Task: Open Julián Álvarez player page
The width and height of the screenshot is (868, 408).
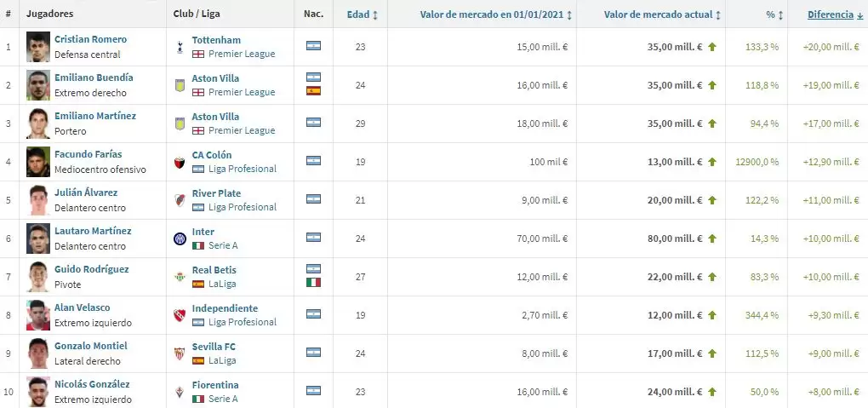Action: [x=86, y=193]
